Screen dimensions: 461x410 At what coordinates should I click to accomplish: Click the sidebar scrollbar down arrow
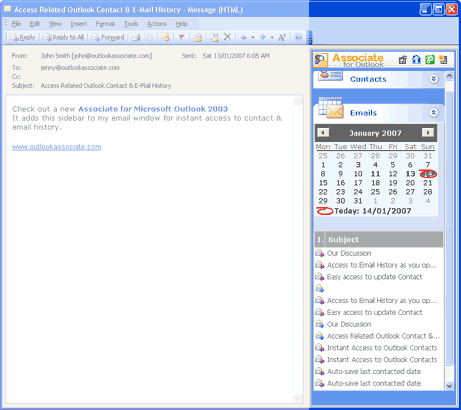pos(449,386)
